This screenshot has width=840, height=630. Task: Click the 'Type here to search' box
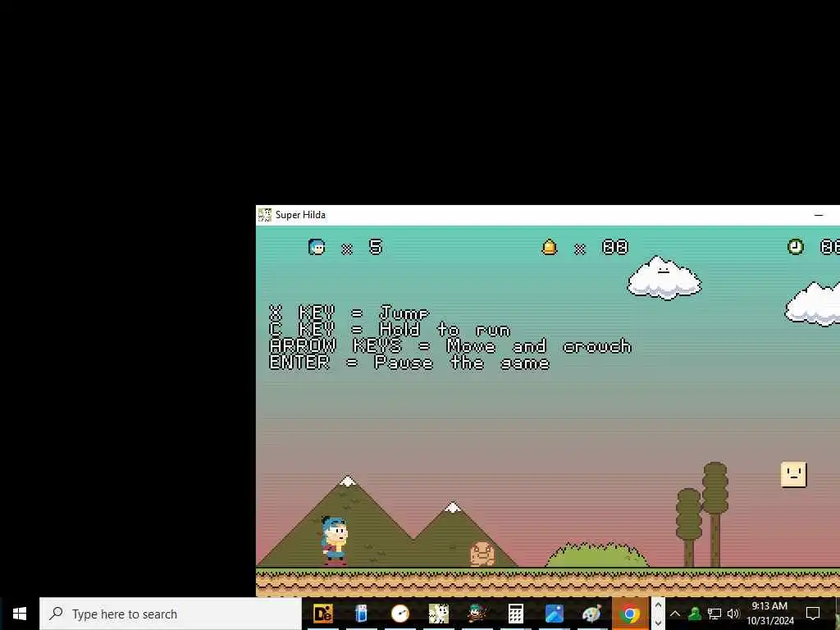pos(171,614)
